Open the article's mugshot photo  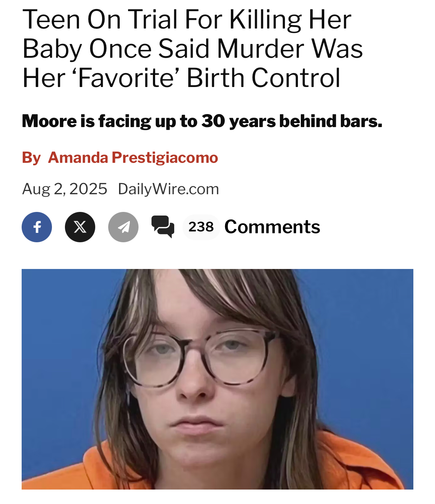(217, 379)
